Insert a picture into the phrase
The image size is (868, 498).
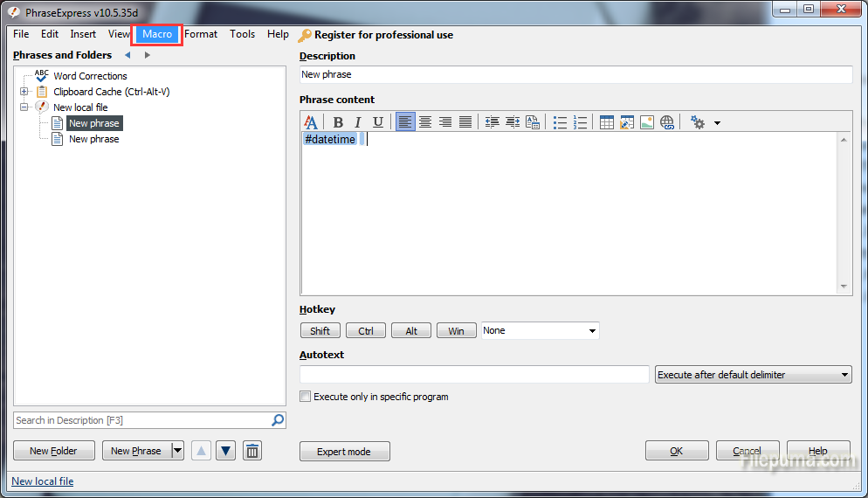(647, 122)
